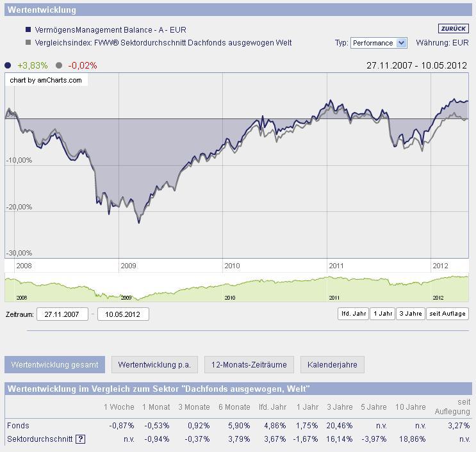
Task: Click the end date field 10.05.2012
Action: [x=123, y=314]
